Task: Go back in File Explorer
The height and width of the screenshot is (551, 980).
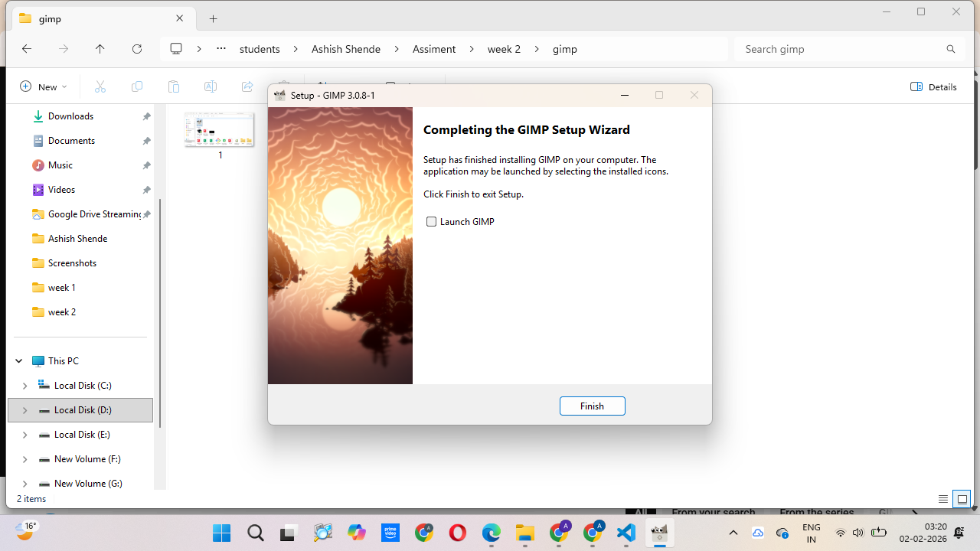Action: (27, 49)
